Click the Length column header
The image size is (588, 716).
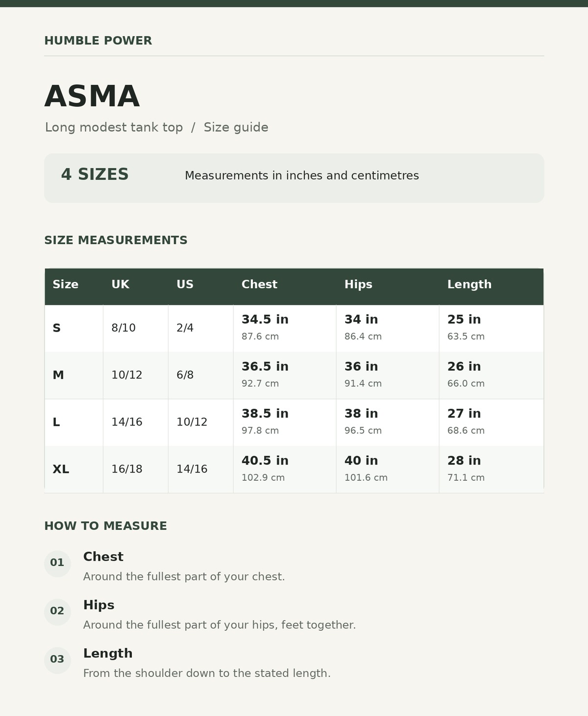pos(469,284)
